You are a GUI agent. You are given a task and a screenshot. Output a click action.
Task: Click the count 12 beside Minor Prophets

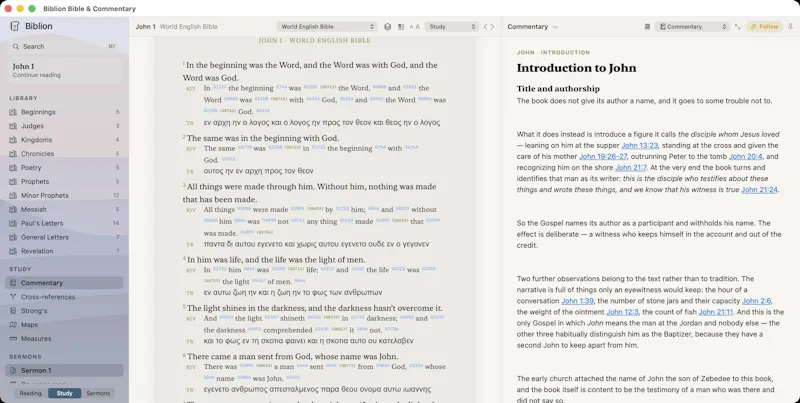click(x=116, y=195)
